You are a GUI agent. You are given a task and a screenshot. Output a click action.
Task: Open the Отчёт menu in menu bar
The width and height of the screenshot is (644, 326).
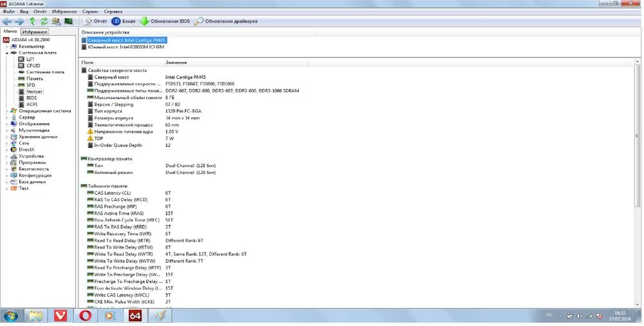[40, 12]
